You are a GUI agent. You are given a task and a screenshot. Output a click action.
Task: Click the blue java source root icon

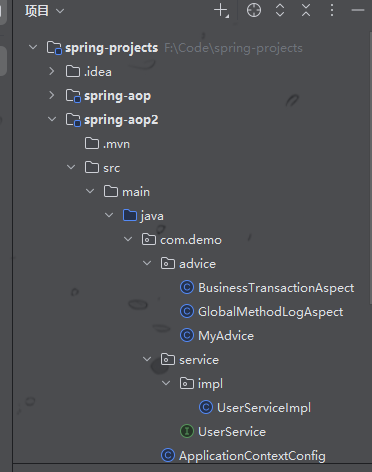(x=130, y=215)
